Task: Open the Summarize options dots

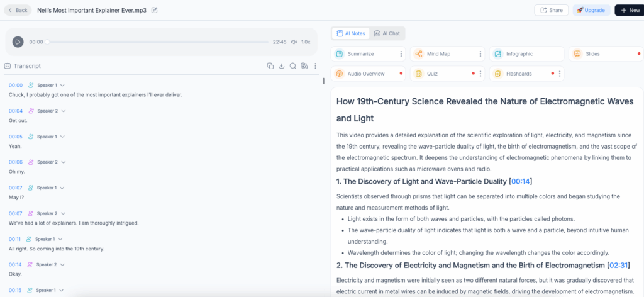Action: [401, 54]
